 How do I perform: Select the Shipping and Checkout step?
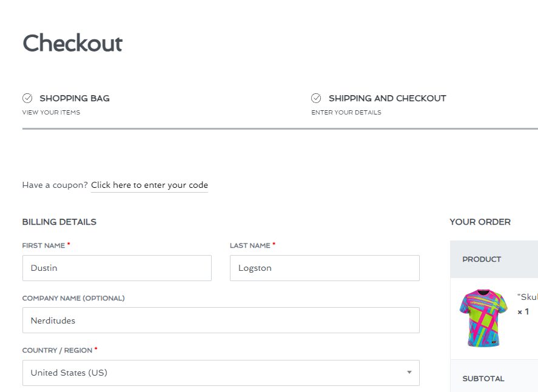tap(387, 98)
